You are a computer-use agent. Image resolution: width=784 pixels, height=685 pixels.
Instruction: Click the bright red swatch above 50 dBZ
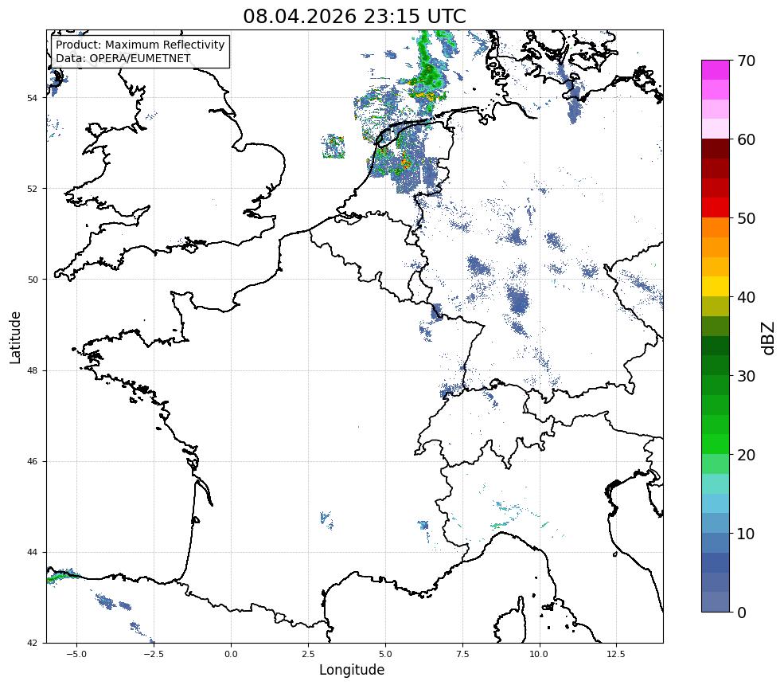(716, 208)
